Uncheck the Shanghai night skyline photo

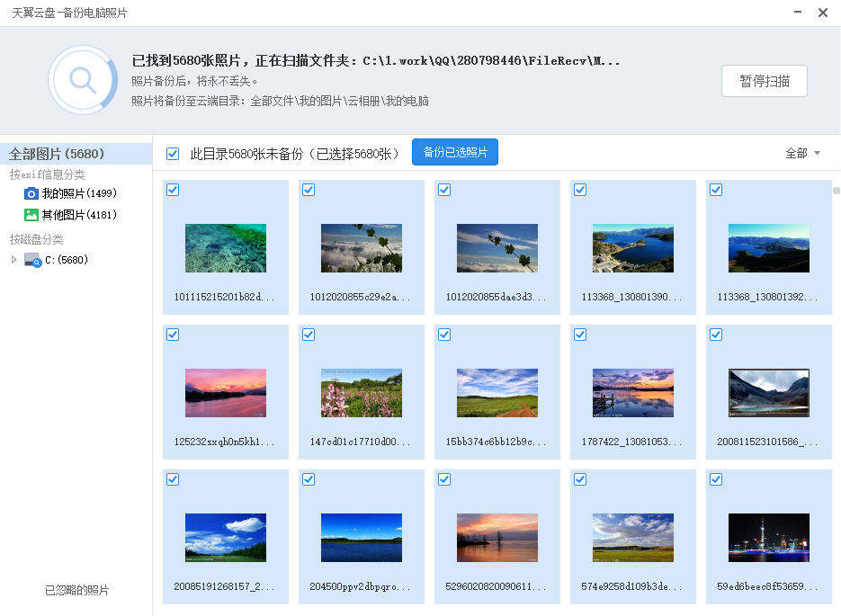coord(715,479)
